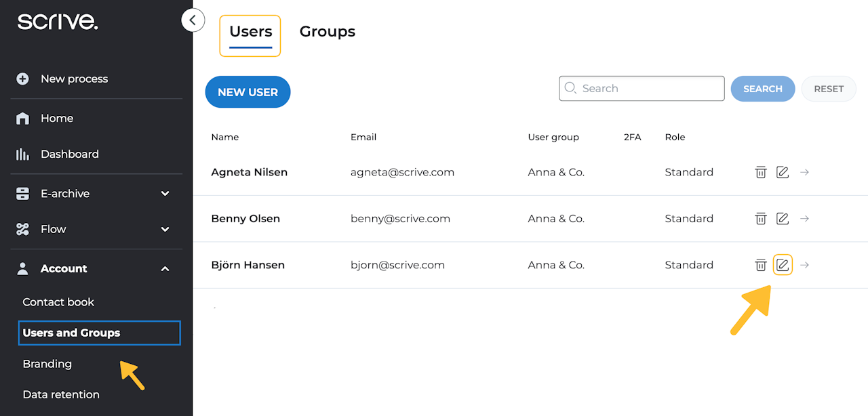Open Branding in the sidebar
The height and width of the screenshot is (416, 868).
47,364
